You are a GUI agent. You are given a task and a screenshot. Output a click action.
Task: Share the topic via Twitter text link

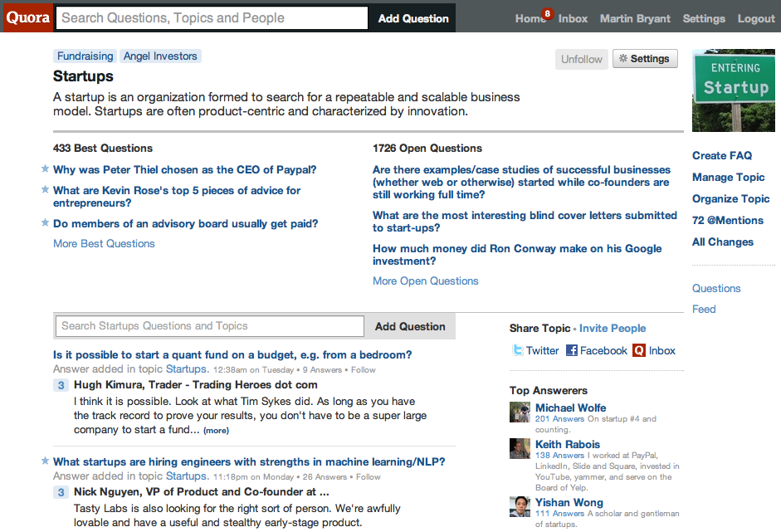tap(543, 351)
